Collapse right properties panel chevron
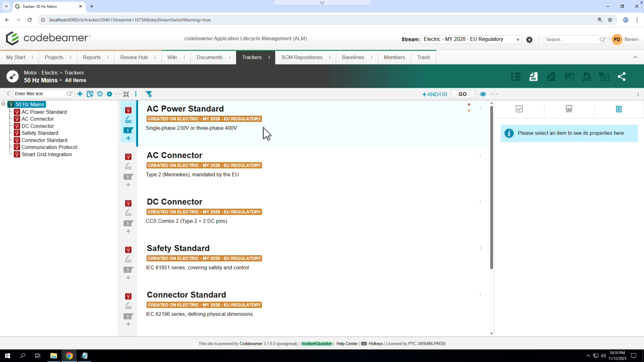This screenshot has width=644, height=362. (x=638, y=94)
